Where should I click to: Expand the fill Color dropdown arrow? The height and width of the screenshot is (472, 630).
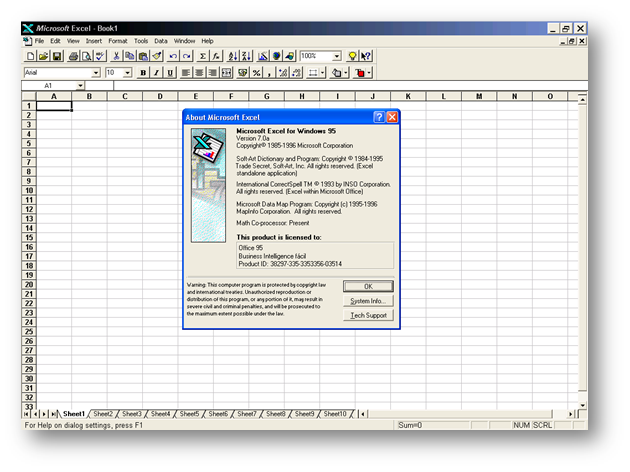click(346, 73)
